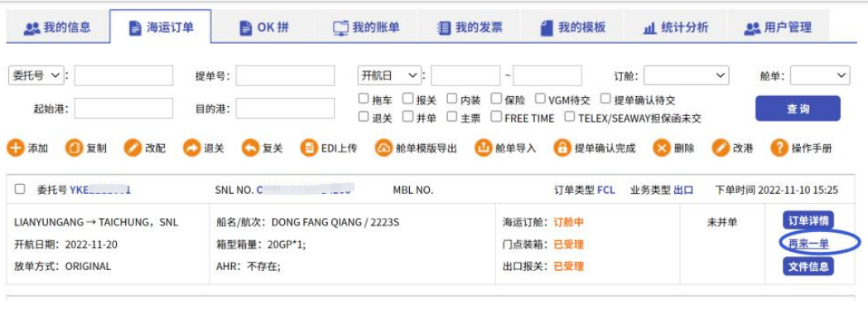Screen dimensions: 868x314
Task: Open the 操作手册 help question icon
Action: tap(779, 147)
